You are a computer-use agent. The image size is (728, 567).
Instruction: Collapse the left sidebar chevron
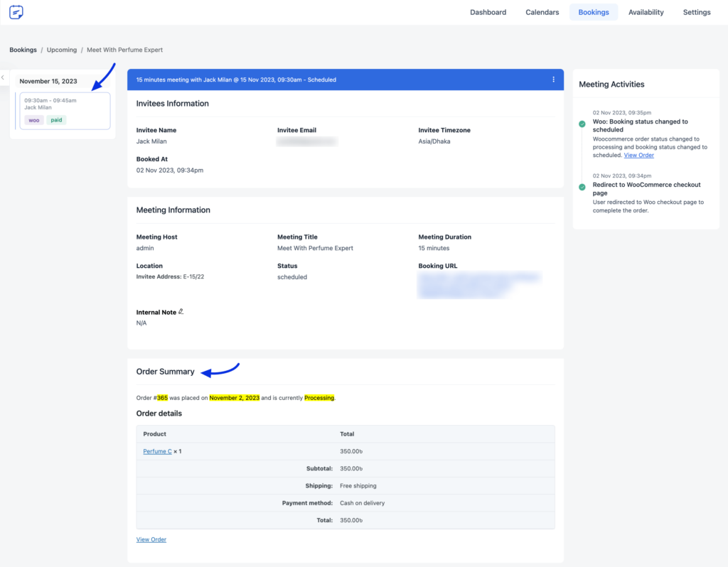coord(3,78)
